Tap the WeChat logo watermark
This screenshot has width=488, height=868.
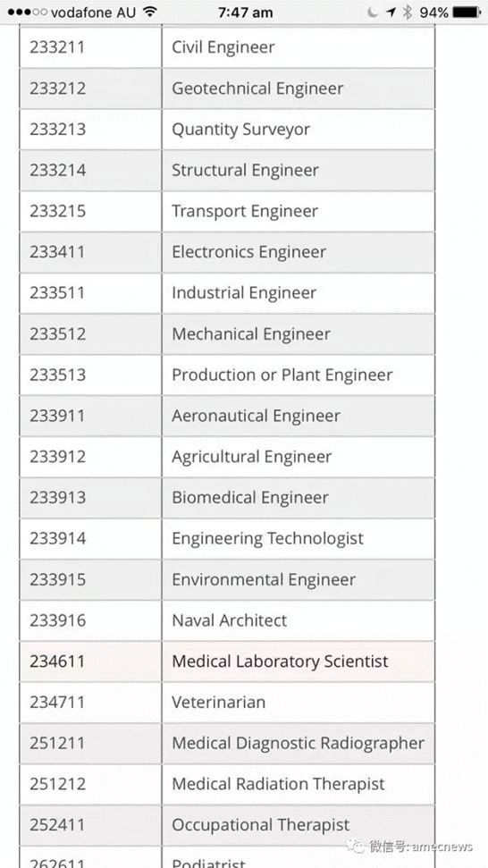click(x=355, y=846)
